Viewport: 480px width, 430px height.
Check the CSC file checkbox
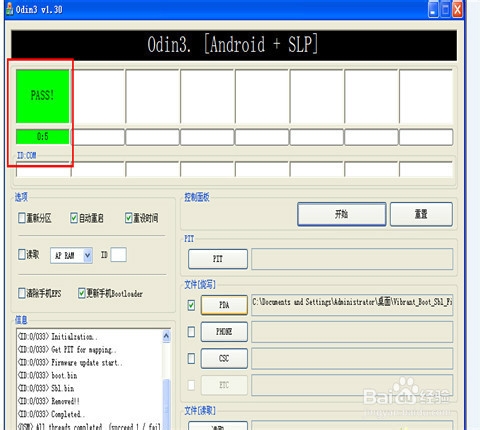[191, 358]
